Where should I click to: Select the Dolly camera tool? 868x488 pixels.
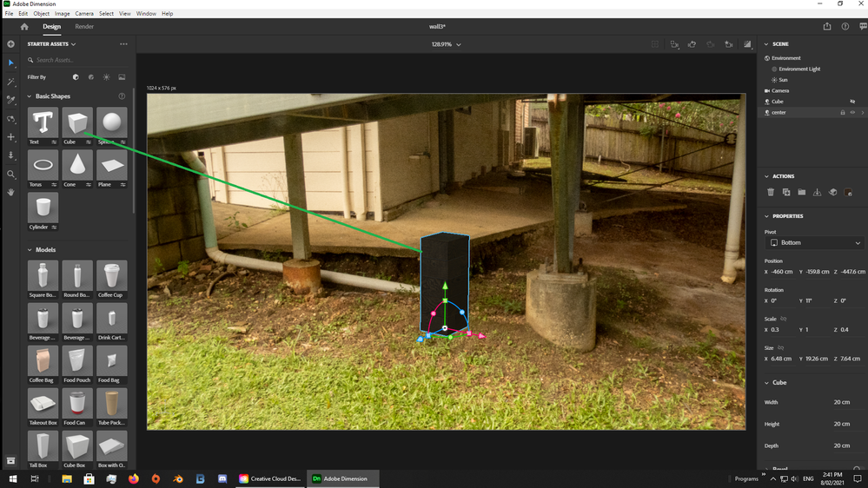click(x=10, y=155)
